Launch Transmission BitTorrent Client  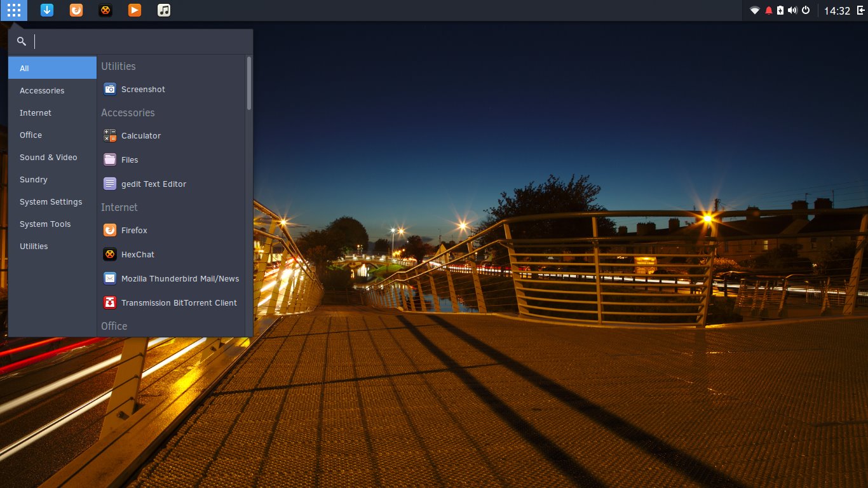[x=179, y=303]
